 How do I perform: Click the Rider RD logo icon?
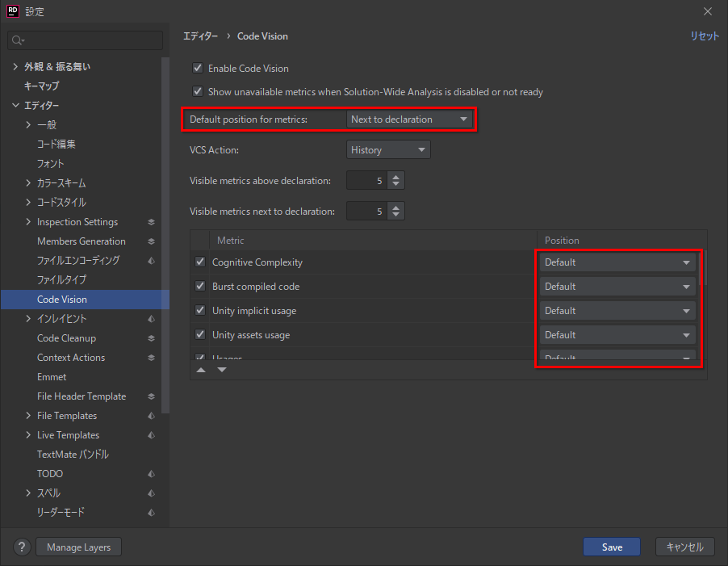[13, 11]
